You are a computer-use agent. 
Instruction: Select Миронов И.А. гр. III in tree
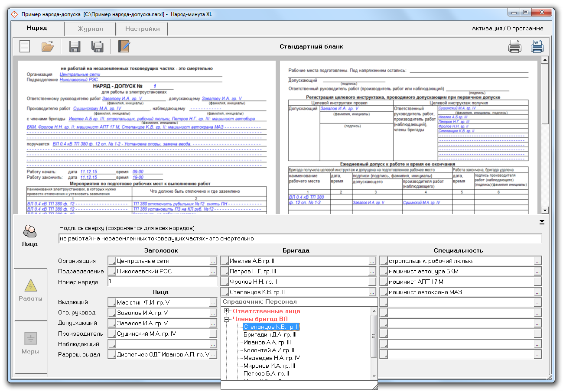269,366
